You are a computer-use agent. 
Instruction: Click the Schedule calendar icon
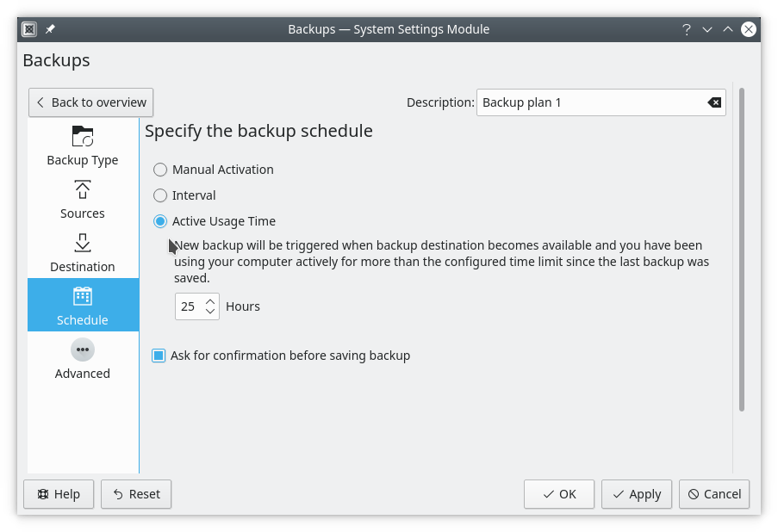82,295
